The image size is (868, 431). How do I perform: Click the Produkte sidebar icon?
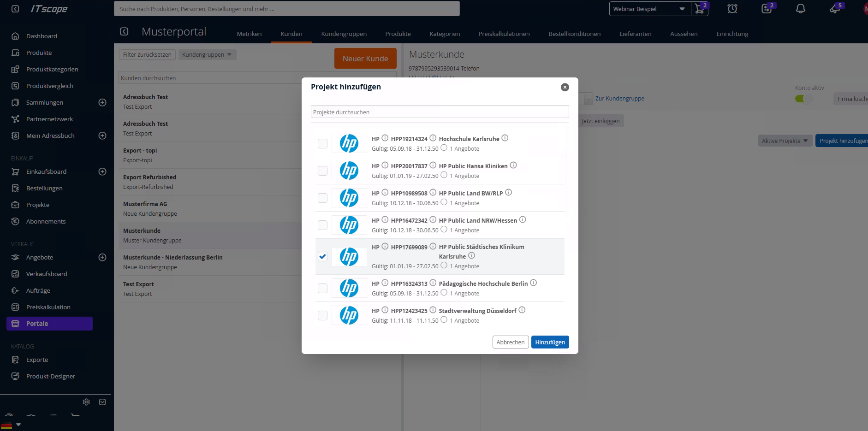pyautogui.click(x=15, y=53)
